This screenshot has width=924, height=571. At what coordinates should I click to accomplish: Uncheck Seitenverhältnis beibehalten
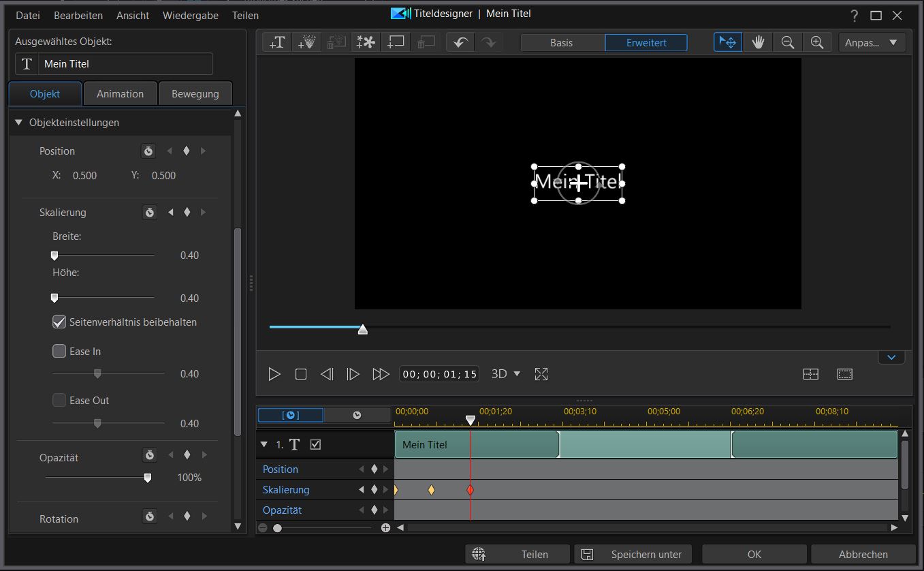click(59, 322)
